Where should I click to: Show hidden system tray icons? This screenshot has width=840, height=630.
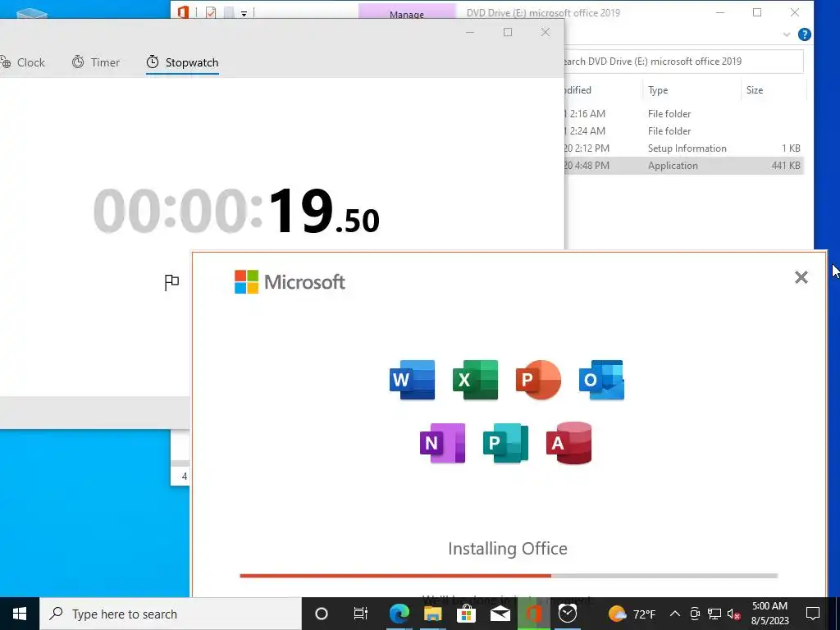(x=675, y=614)
